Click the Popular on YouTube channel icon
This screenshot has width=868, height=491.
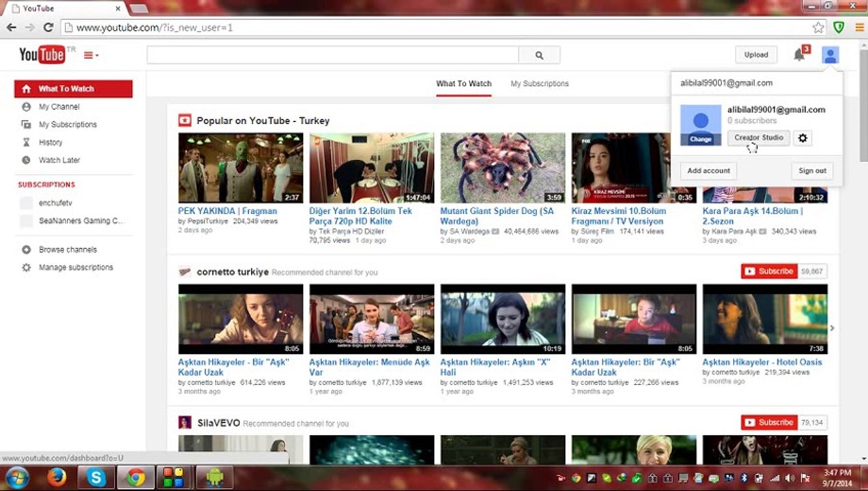tap(185, 120)
